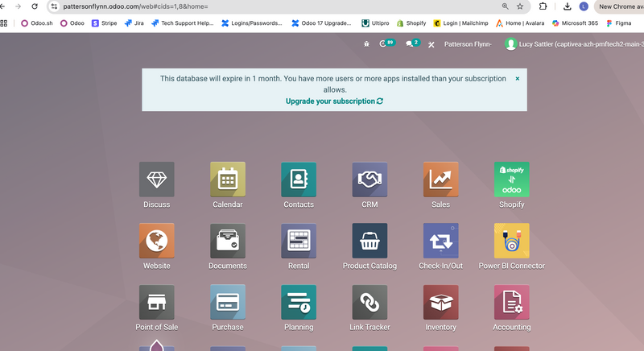
Task: View site information icon in address bar
Action: coord(54,6)
